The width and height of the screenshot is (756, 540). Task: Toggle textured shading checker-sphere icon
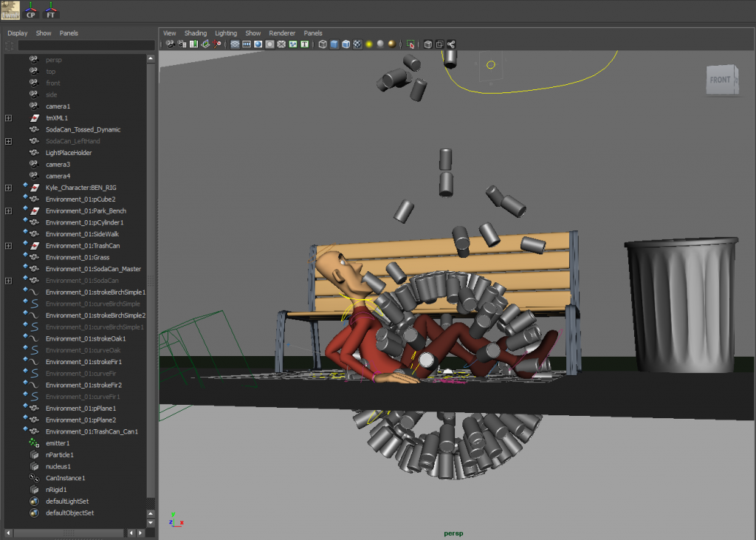pos(357,44)
